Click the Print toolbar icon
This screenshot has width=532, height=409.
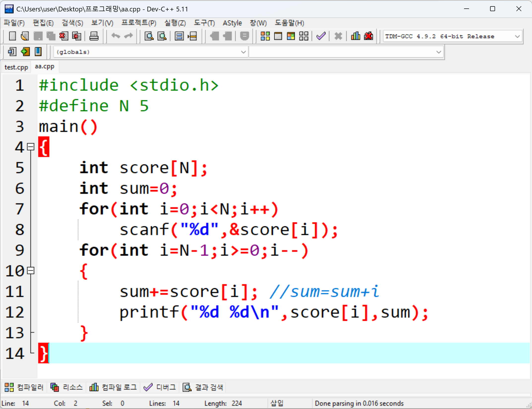pos(94,36)
